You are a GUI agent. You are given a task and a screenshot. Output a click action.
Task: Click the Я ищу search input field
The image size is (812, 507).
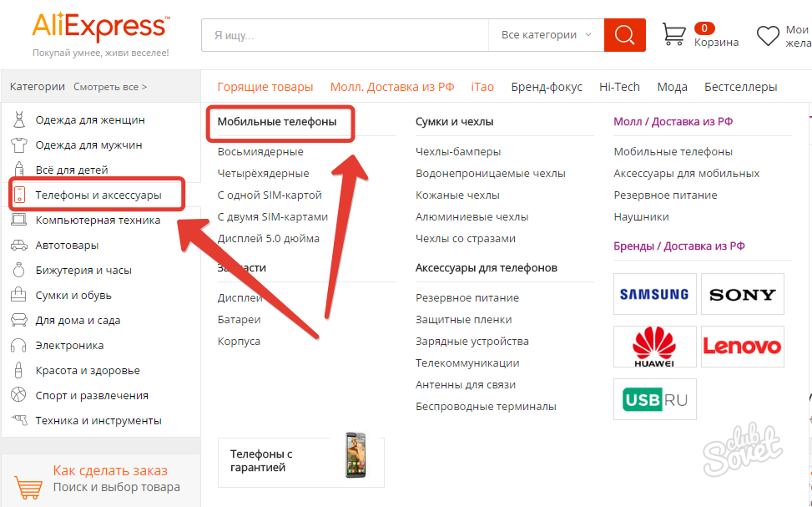(345, 35)
